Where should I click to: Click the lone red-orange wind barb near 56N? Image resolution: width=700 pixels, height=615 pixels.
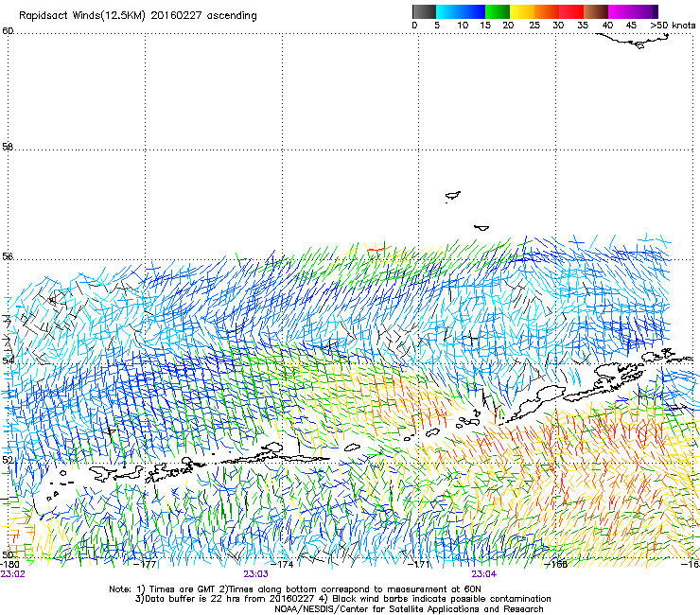coord(378,248)
